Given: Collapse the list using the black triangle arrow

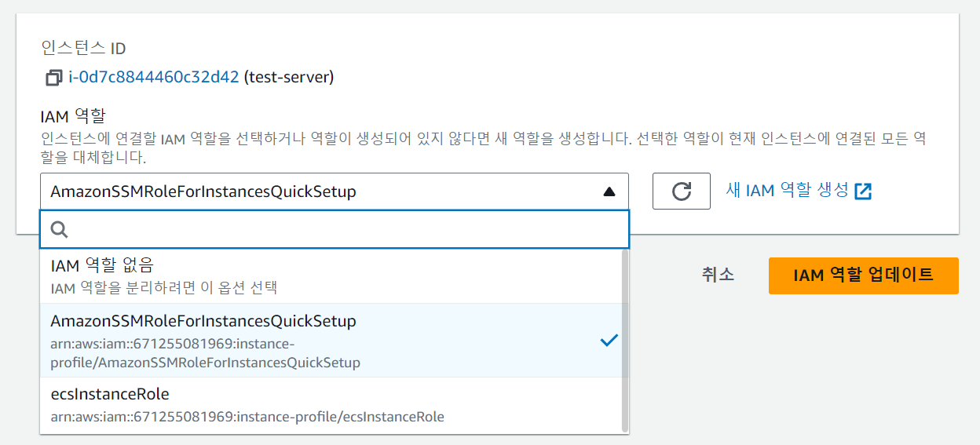Looking at the screenshot, I should pos(609,191).
